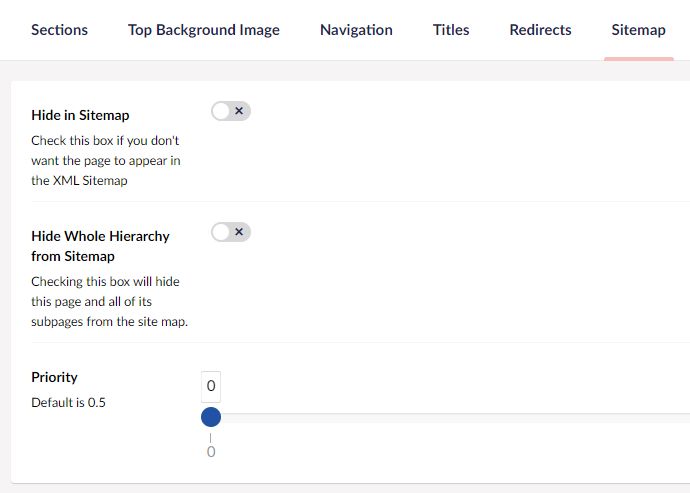The width and height of the screenshot is (690, 493).
Task: Open the Sections tab
Action: [x=59, y=30]
